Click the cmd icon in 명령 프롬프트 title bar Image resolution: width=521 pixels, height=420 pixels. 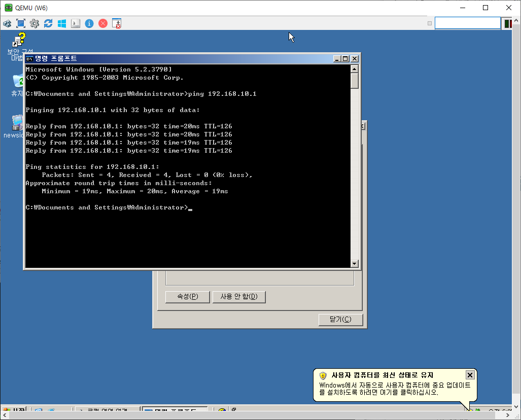(x=29, y=59)
